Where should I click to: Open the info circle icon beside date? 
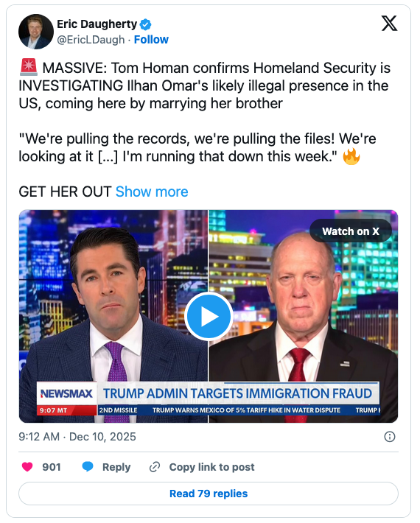390,437
